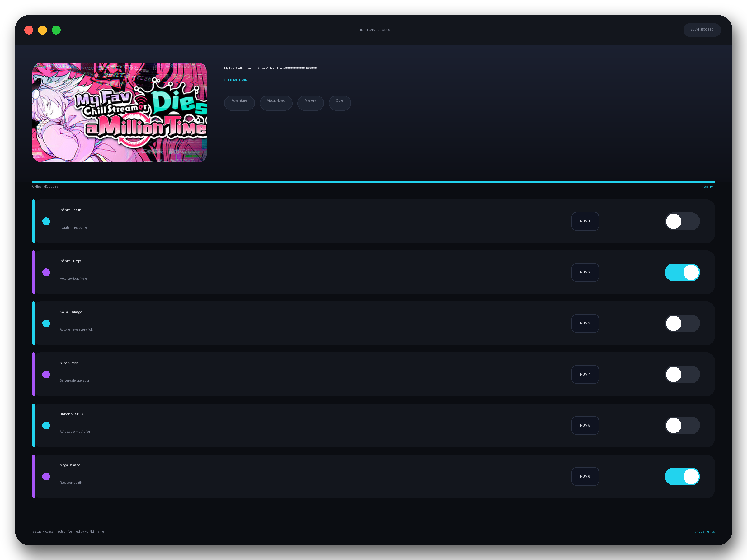Select the Visual Novel tag
Image resolution: width=747 pixels, height=560 pixels.
tap(275, 103)
